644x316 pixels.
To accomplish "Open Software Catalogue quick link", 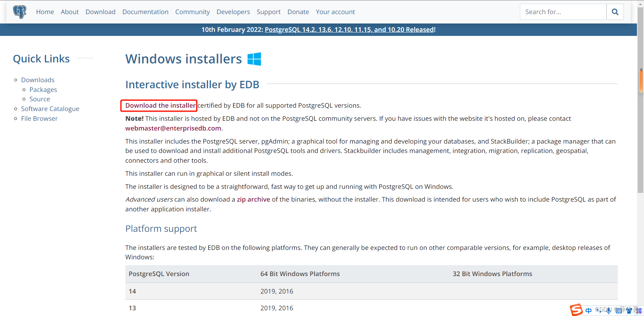I will click(50, 109).
